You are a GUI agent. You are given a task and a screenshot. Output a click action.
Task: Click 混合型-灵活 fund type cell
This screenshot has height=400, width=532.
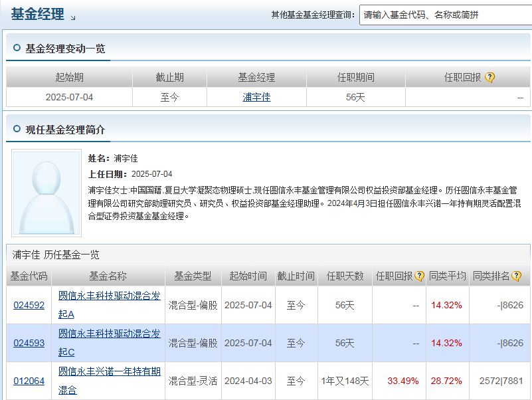click(193, 381)
